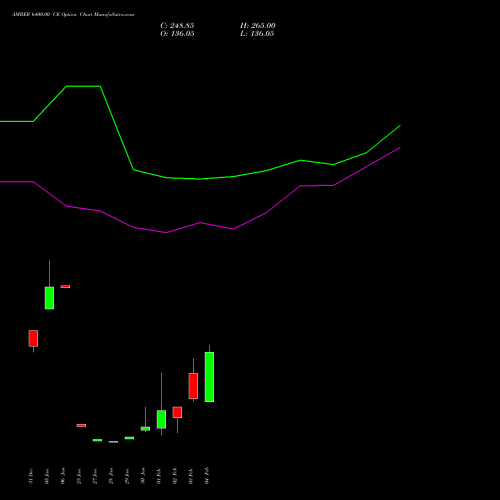Click the red candle above 03 Feb

pyautogui.click(x=193, y=386)
